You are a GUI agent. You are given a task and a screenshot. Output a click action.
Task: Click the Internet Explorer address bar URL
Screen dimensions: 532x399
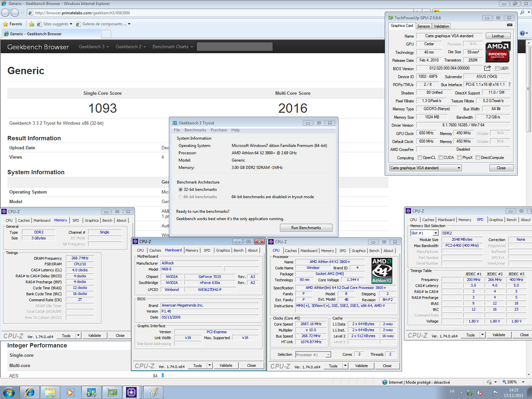point(82,13)
